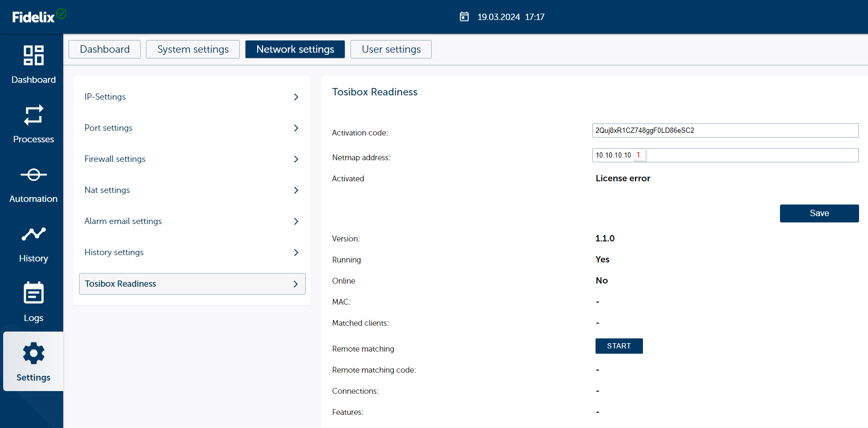868x428 pixels.
Task: Click the Running value Yes
Action: 602,259
